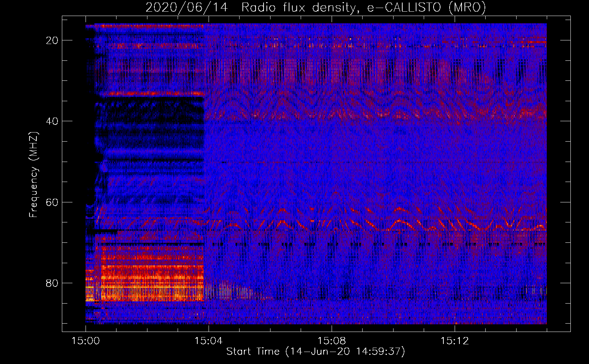Click the date '2020/06/14' in the title
589x364 pixels.
coord(187,7)
